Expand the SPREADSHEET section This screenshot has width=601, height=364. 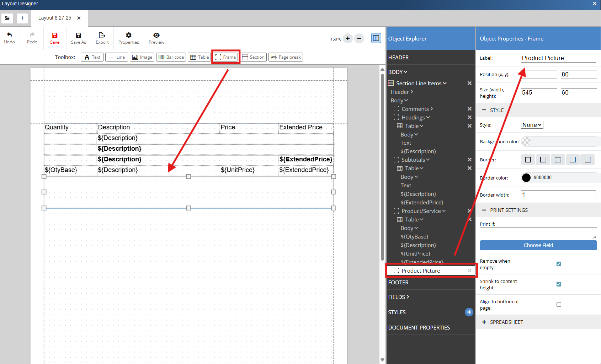coord(506,322)
